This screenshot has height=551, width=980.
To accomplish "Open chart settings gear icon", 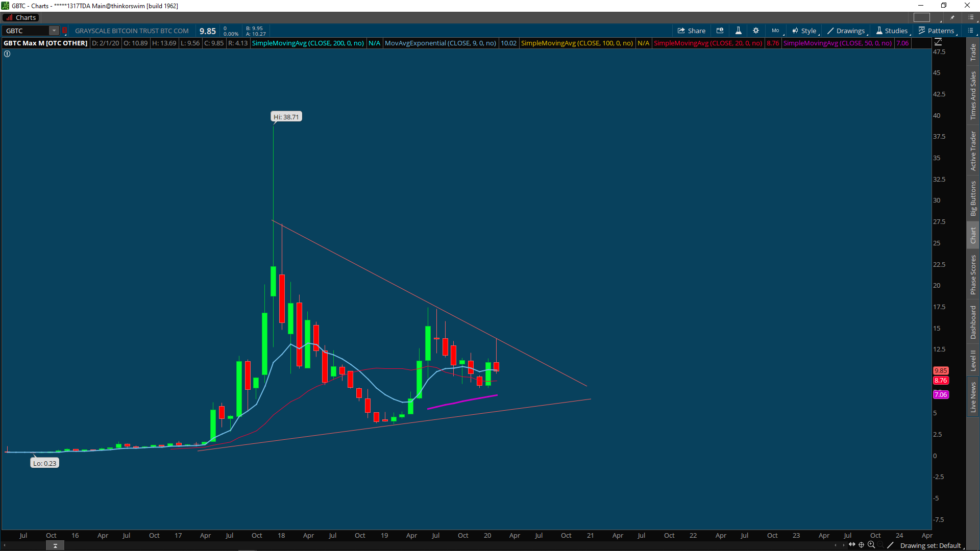I will (x=756, y=31).
